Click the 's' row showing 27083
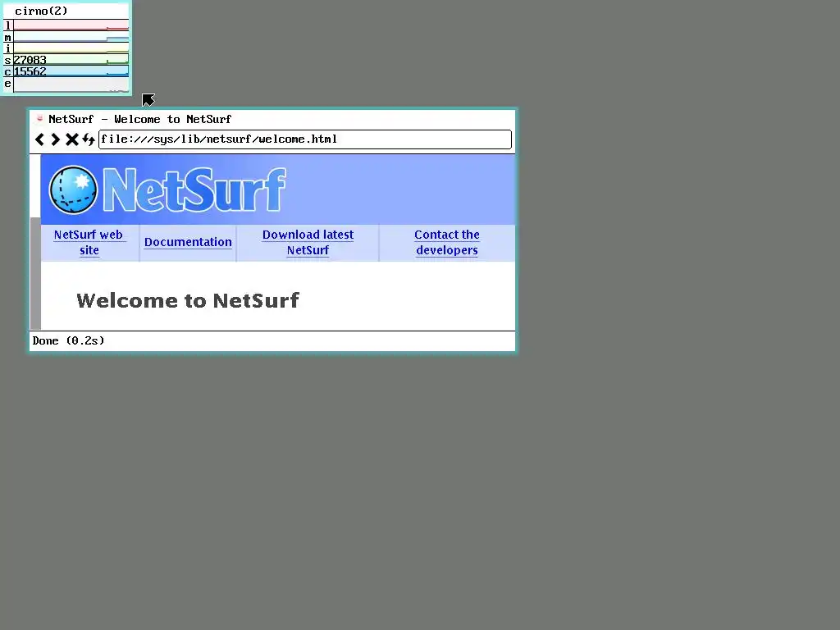This screenshot has height=630, width=840. 66,59
